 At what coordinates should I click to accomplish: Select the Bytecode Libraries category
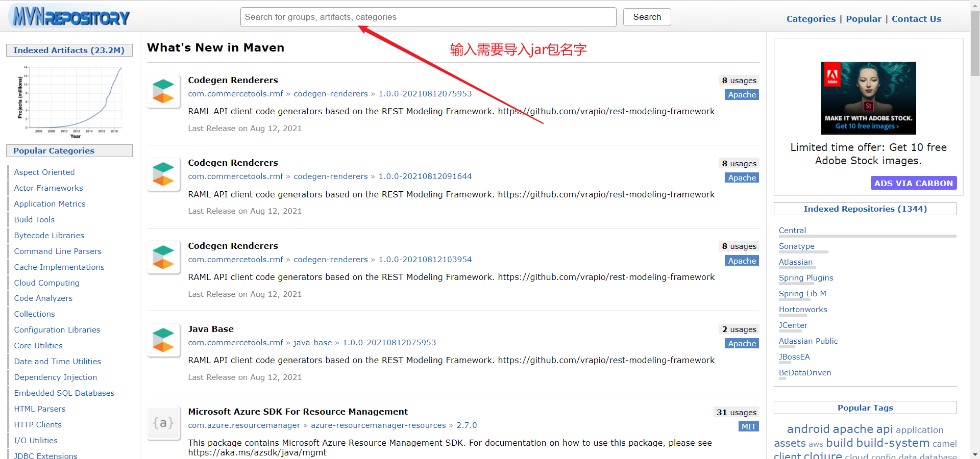(49, 235)
